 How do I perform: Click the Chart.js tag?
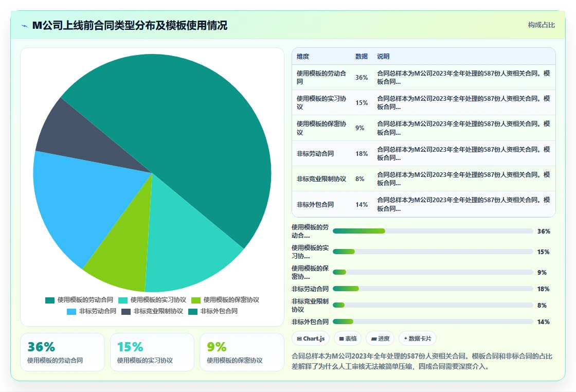pyautogui.click(x=311, y=338)
